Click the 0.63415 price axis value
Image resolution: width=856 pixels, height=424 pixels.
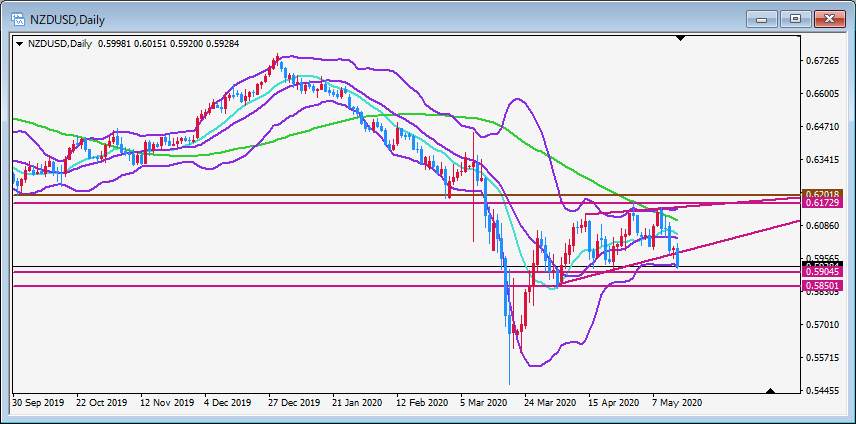click(822, 160)
